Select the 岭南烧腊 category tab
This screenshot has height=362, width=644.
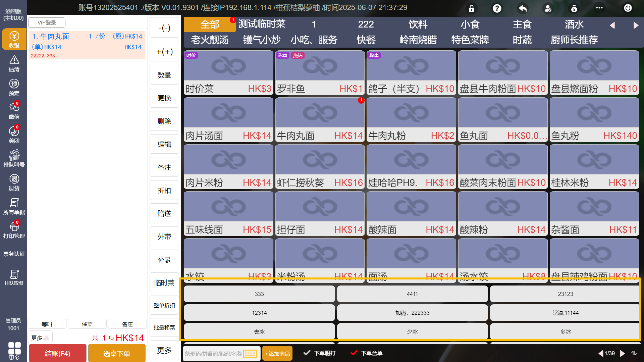[x=418, y=40]
